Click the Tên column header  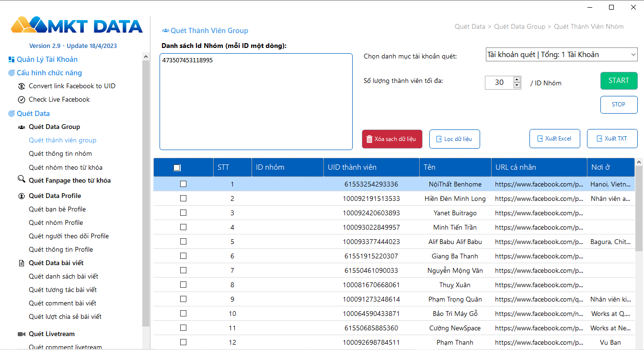pos(455,167)
